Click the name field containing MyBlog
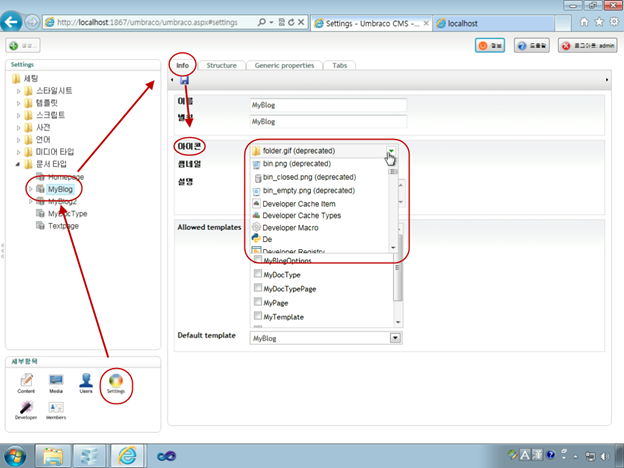Image resolution: width=624 pixels, height=468 pixels. point(328,105)
